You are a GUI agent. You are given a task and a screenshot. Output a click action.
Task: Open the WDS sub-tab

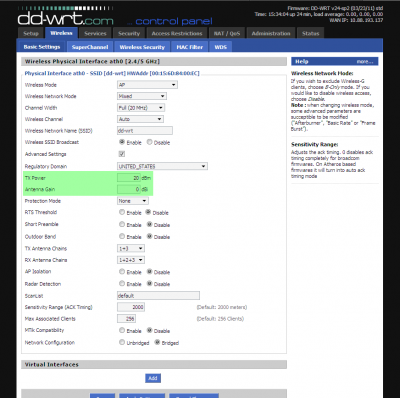[x=221, y=47]
